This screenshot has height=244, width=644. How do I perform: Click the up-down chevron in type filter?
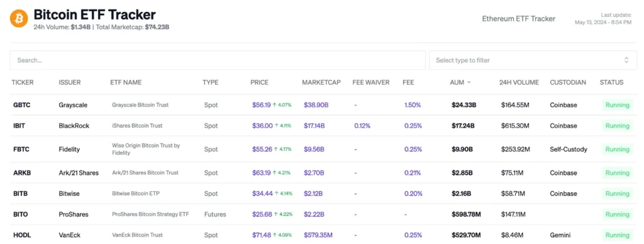click(x=626, y=60)
